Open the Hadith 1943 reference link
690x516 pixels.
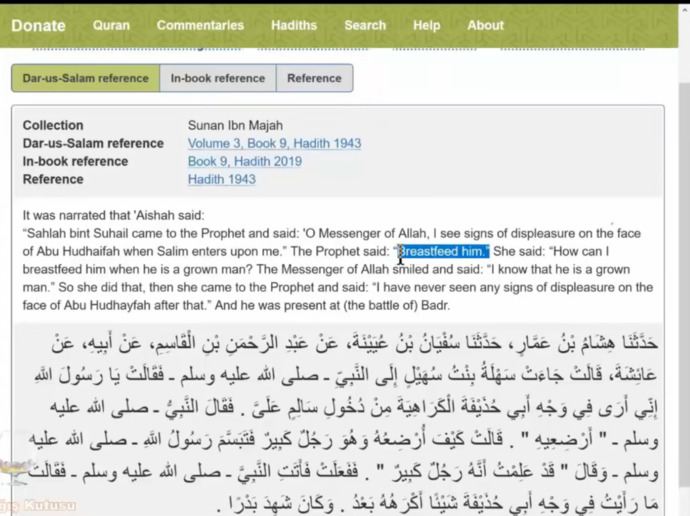click(221, 179)
